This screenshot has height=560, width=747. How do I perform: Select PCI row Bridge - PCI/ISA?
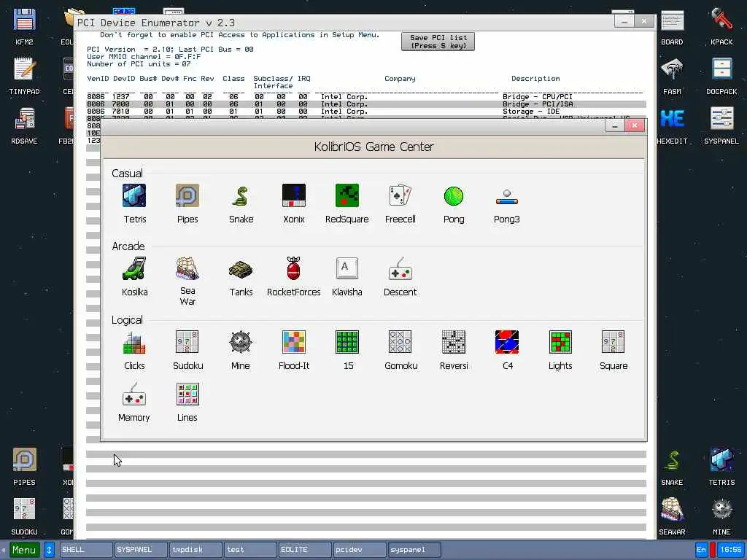(366, 104)
